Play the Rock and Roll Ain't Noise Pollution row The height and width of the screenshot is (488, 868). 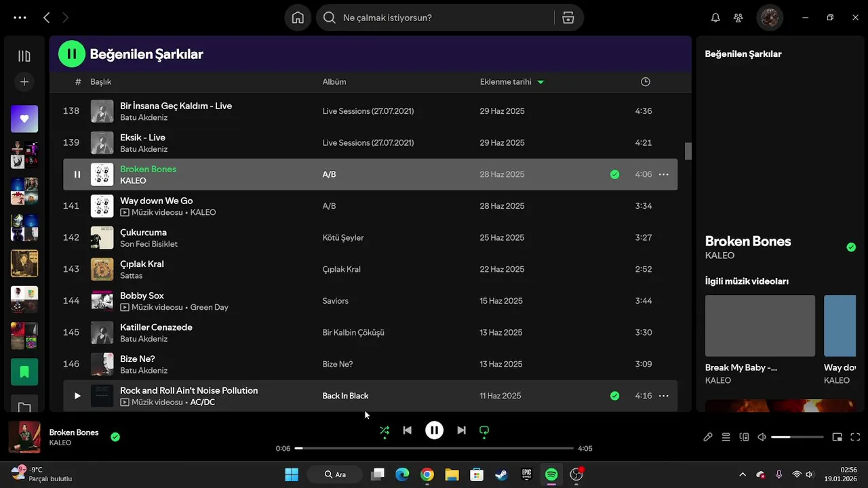(77, 396)
